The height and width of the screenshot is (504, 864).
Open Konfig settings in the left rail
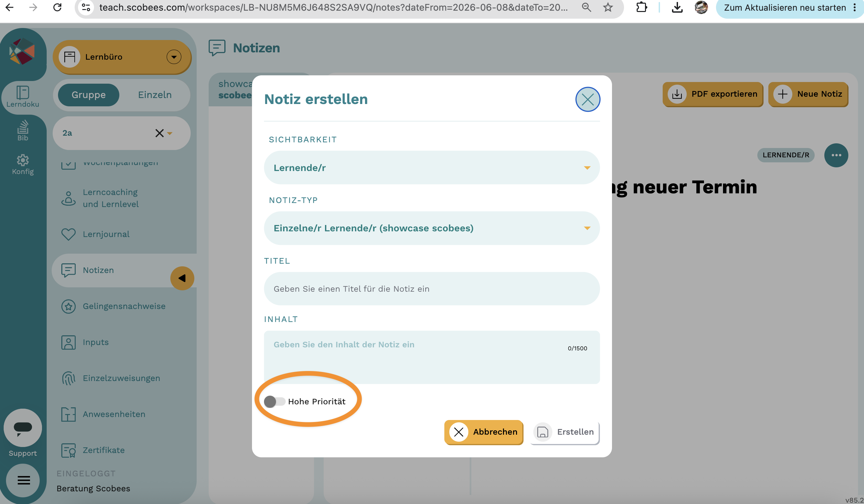(x=23, y=165)
